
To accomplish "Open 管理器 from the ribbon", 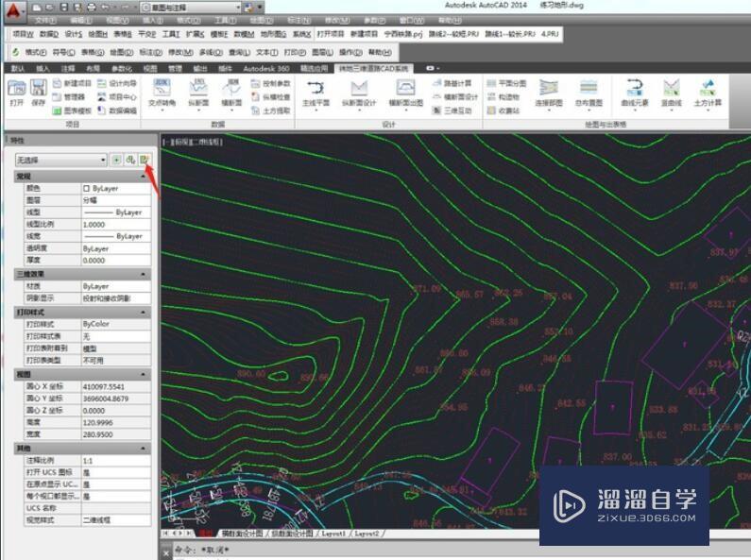I will click(x=69, y=96).
